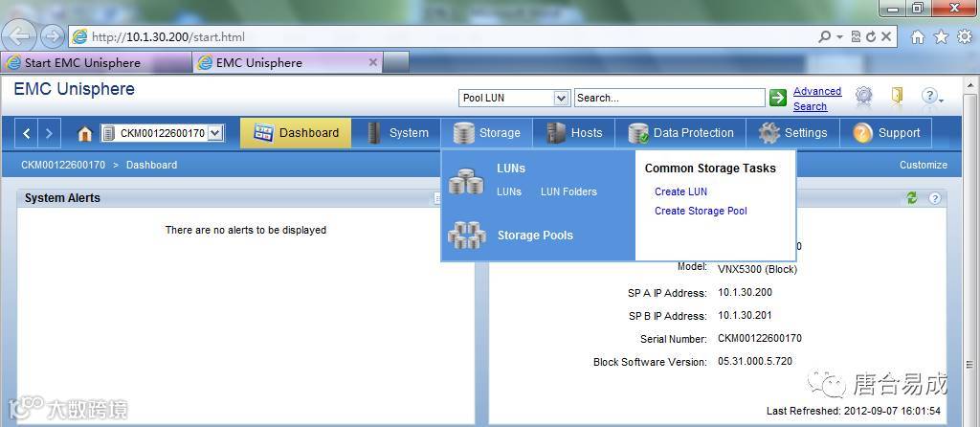Click the Create Storage Pool link
Screen dimensions: 980x427
[701, 211]
